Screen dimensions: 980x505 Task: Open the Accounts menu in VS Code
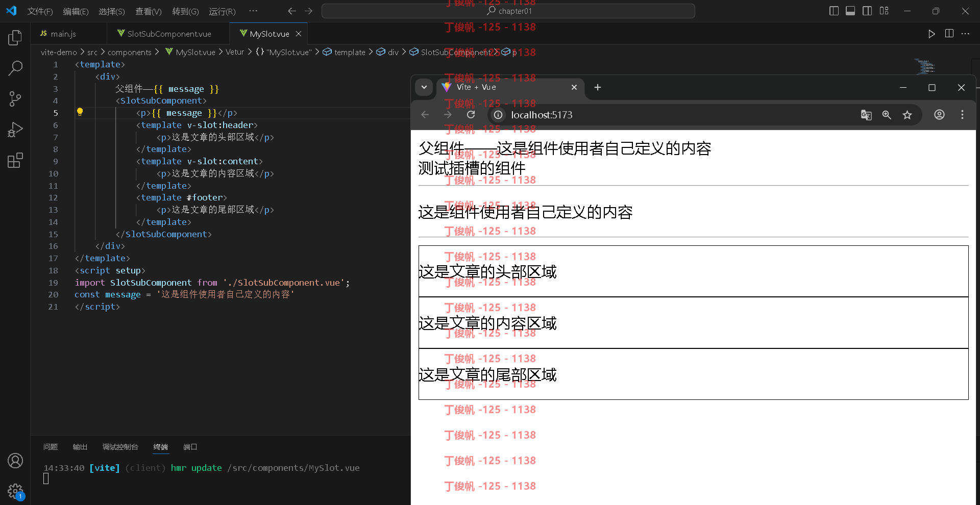click(x=15, y=461)
